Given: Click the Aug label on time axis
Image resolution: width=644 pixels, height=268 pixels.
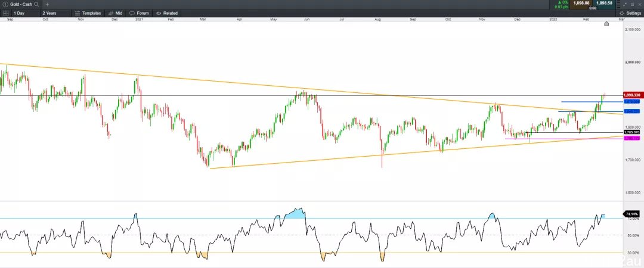Looking at the screenshot, I should (x=378, y=19).
